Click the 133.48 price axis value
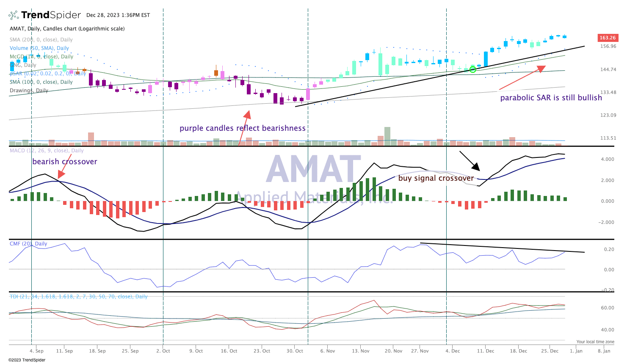627x364 pixels. coord(608,92)
